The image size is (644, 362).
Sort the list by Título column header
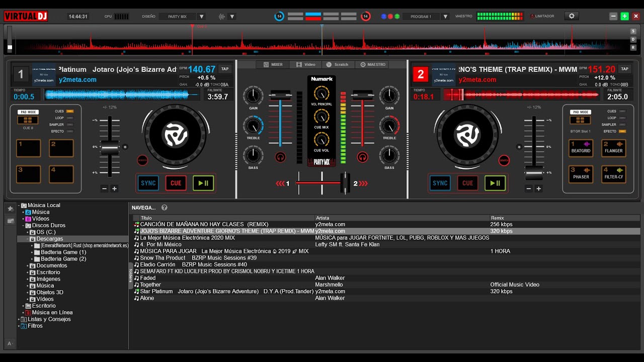pyautogui.click(x=226, y=218)
